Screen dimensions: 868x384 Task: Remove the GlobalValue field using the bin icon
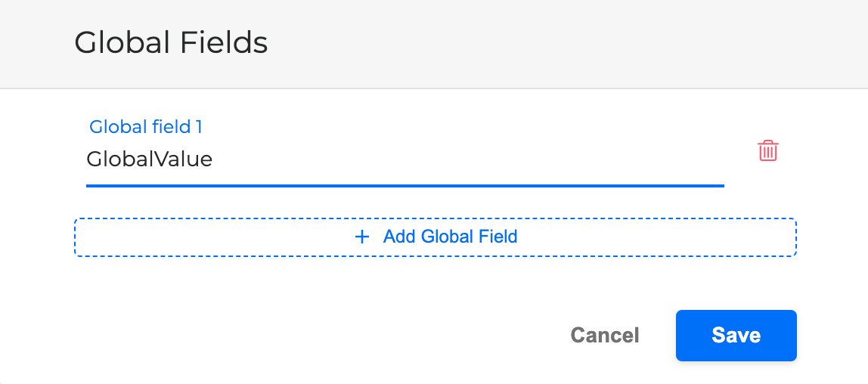767,151
